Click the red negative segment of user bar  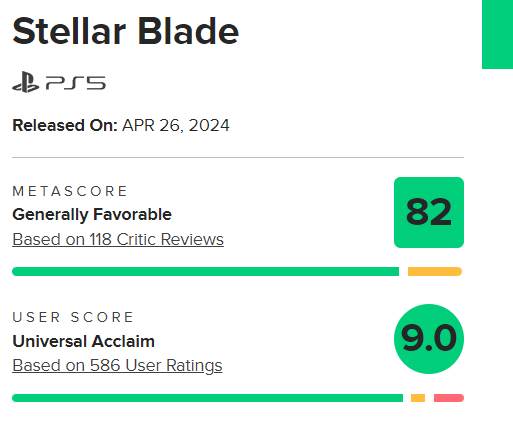(x=449, y=398)
